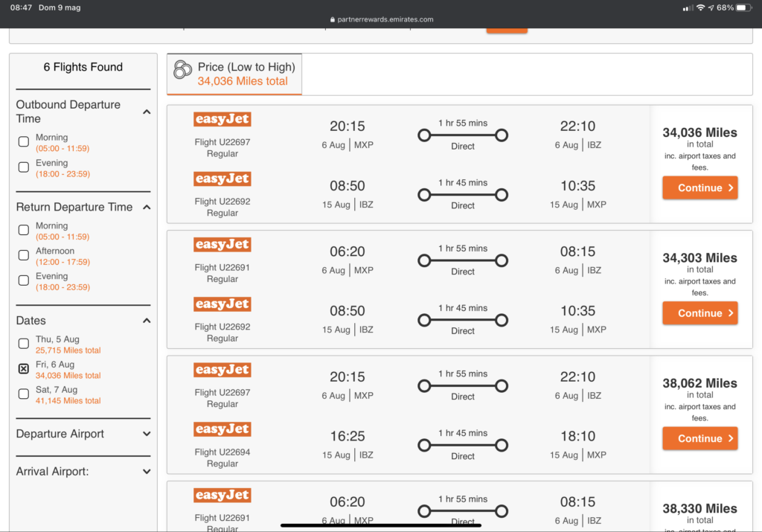
Task: Click the (12:00 - 17:59) afternoon time range
Action: click(63, 262)
